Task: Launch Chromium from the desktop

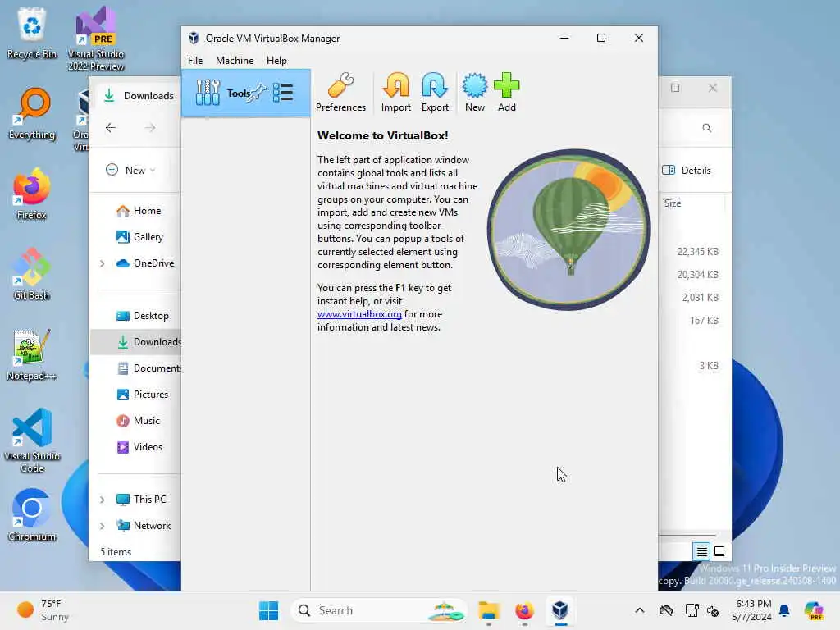Action: click(32, 515)
